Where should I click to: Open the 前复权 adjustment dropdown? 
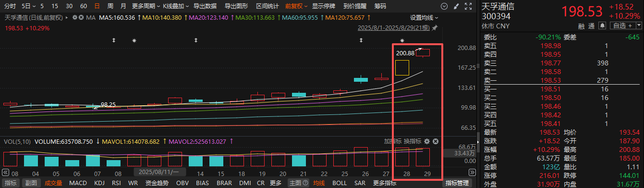[x=296, y=6]
